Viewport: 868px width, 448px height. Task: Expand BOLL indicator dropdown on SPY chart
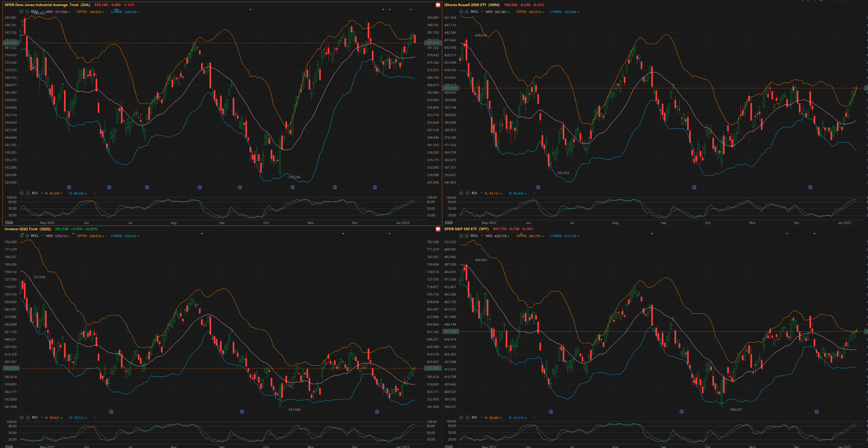coord(482,236)
